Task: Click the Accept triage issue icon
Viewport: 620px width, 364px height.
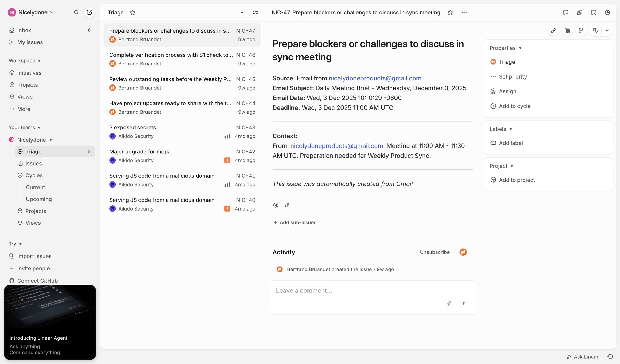Action: tap(565, 12)
